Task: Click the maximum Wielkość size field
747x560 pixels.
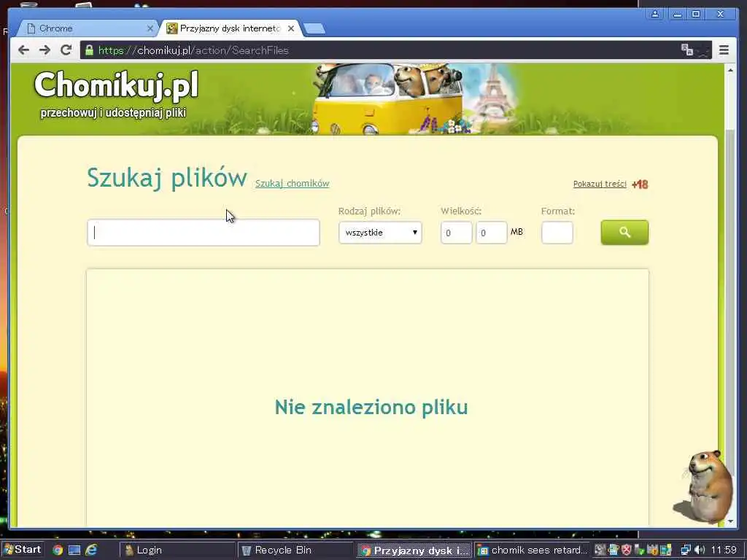Action: tap(491, 233)
